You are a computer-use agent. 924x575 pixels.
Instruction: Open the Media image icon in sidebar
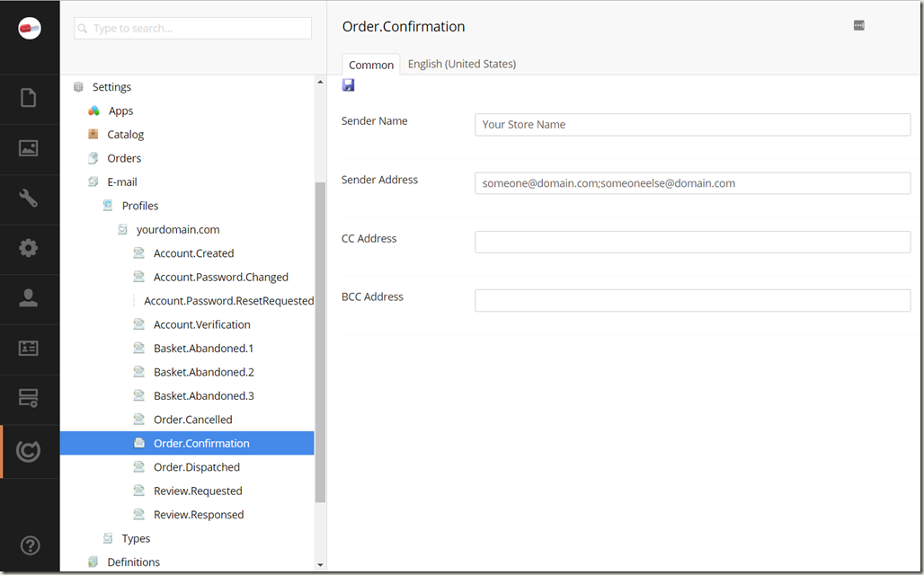coord(29,148)
